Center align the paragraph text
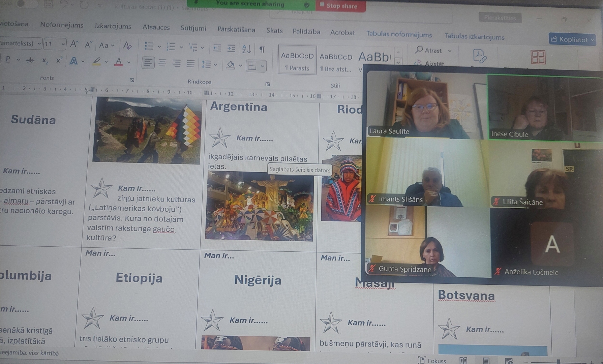The width and height of the screenshot is (603, 364). pos(162,63)
